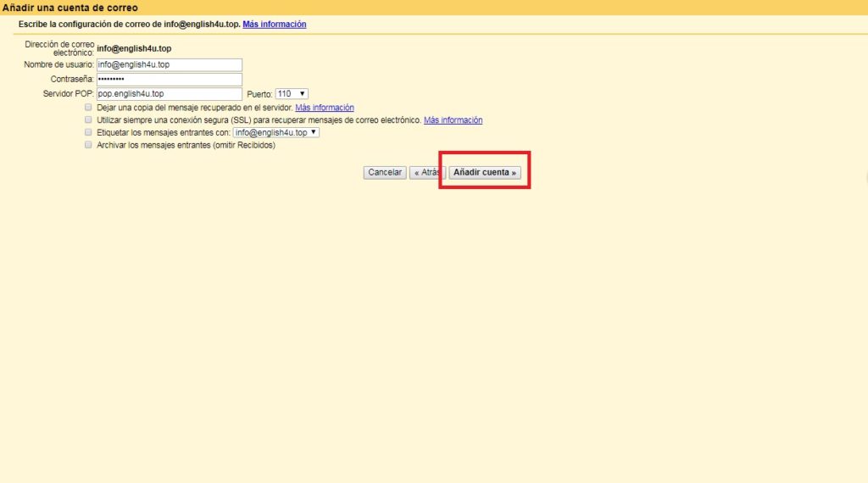Screen dimensions: 868x483
Task: Click the Puerto label text
Action: click(x=259, y=95)
